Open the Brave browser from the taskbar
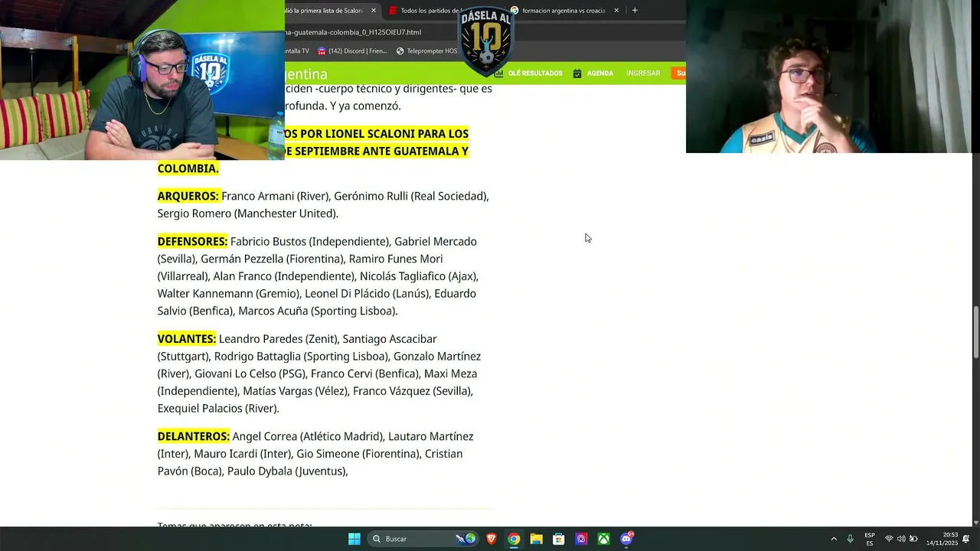 click(492, 539)
